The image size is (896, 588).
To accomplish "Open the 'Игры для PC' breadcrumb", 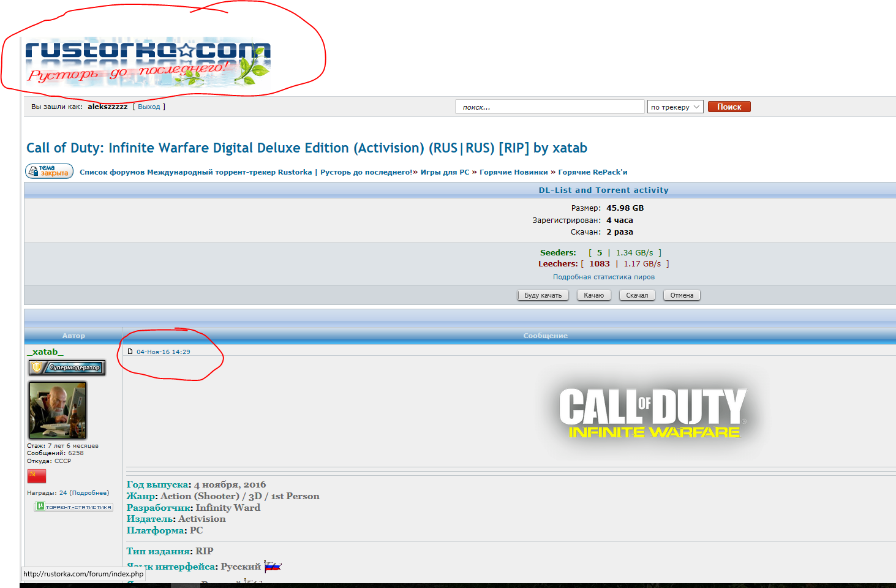I will pyautogui.click(x=445, y=172).
